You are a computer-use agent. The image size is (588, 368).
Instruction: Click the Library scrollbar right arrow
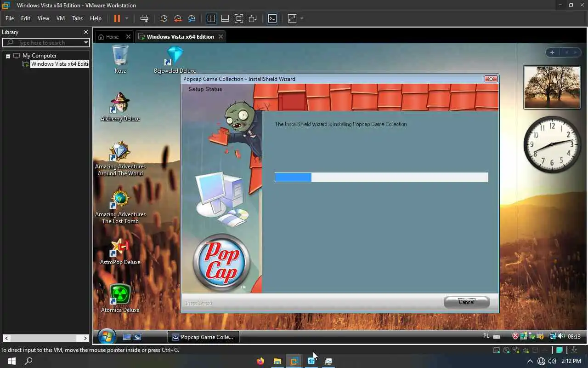click(x=85, y=338)
